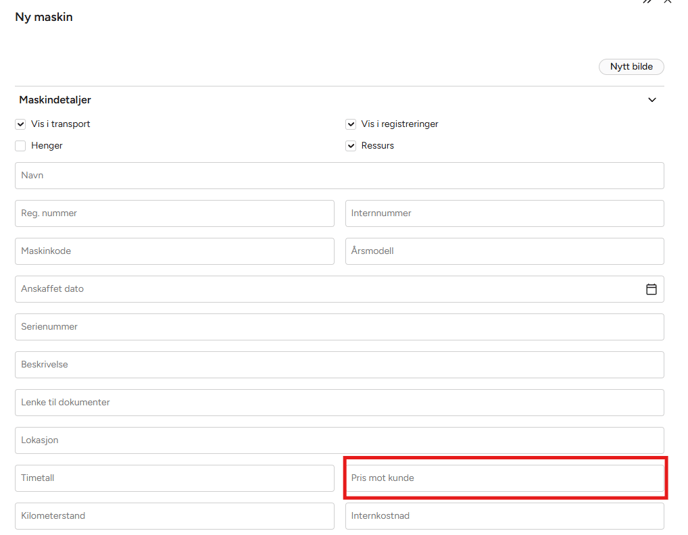The height and width of the screenshot is (535, 688).
Task: Select the Timetall field
Action: (174, 478)
